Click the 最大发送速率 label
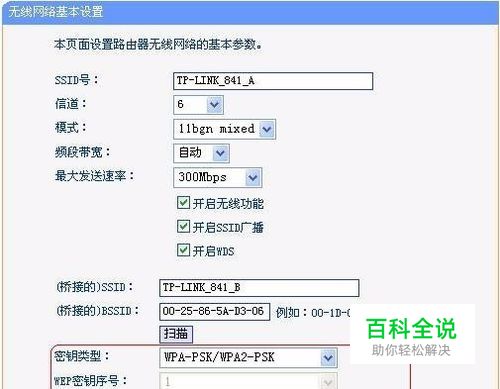 click(x=94, y=176)
